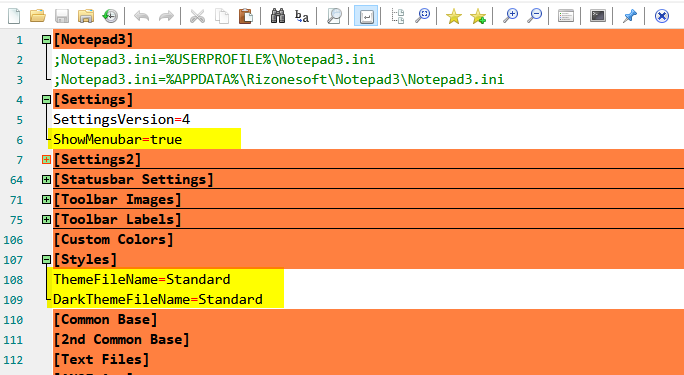Click the [2nd Common Base] header text

[x=121, y=340]
